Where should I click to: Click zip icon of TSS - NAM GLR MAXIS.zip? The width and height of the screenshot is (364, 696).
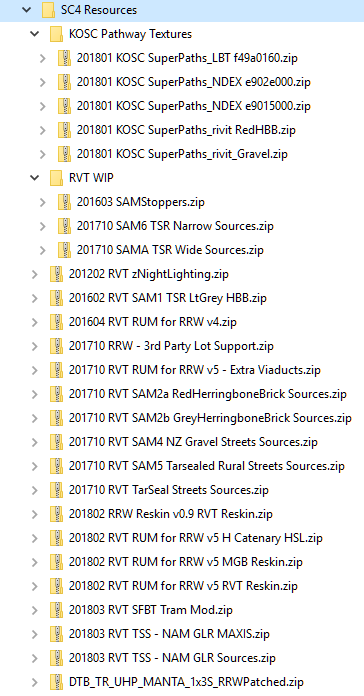(56, 633)
